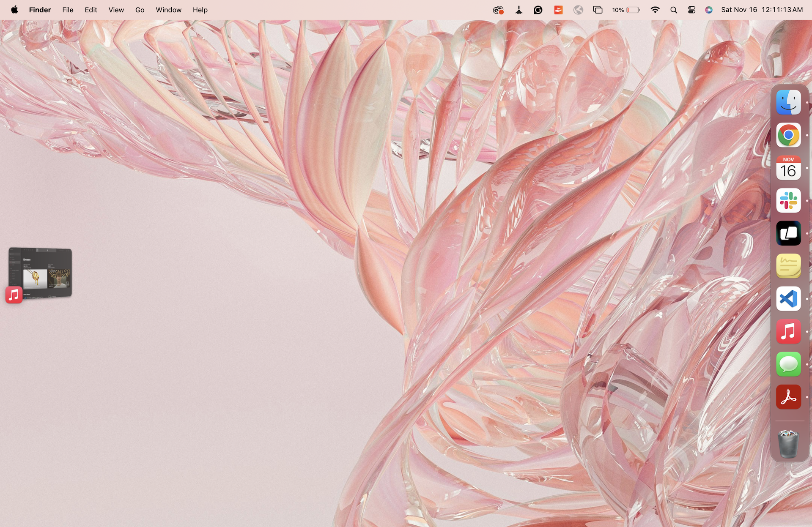This screenshot has width=812, height=527.
Task: Open Slack from the Dock
Action: click(x=788, y=200)
